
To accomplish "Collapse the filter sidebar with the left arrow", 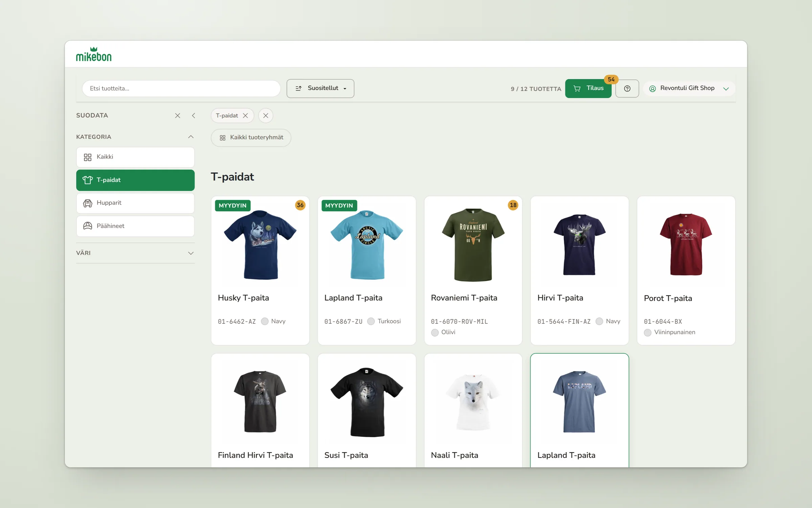I will [x=194, y=115].
